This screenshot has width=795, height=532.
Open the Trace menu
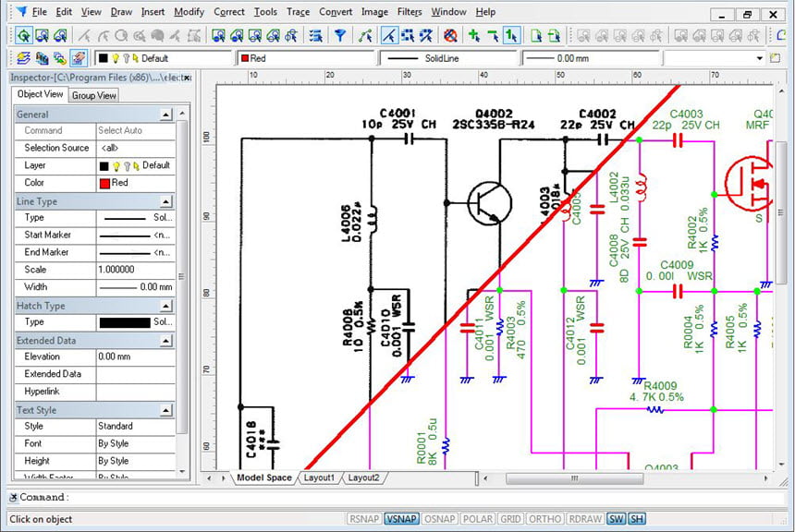click(298, 12)
